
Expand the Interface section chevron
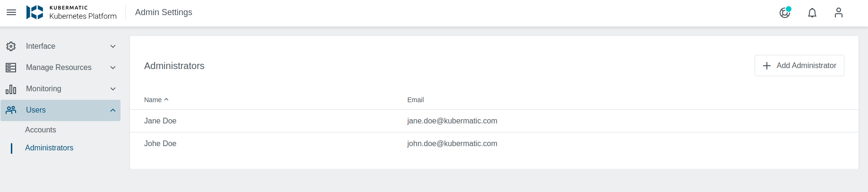coord(113,46)
